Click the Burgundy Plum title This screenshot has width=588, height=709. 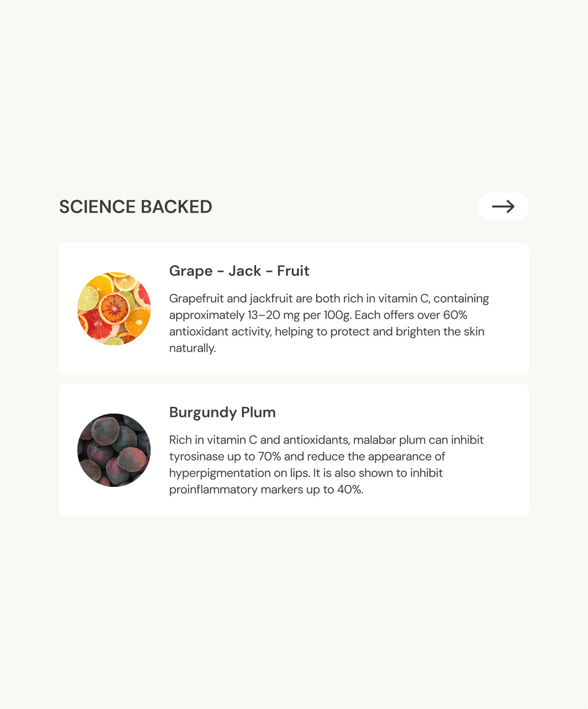pos(222,412)
